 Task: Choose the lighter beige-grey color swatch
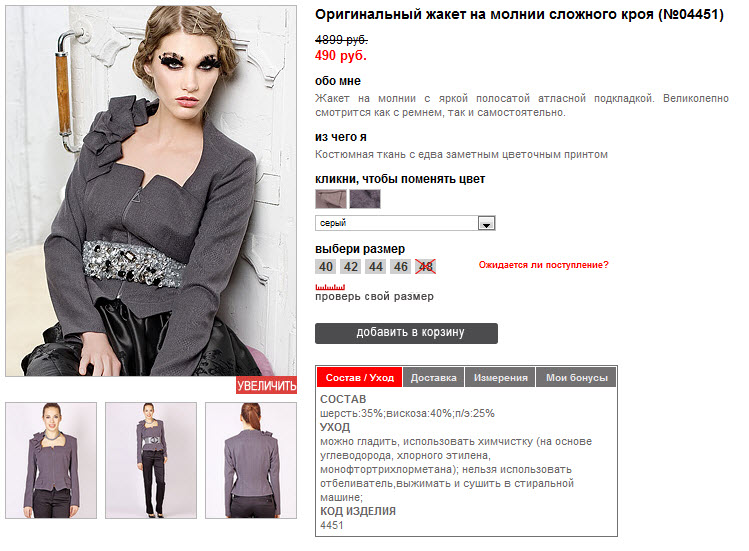point(331,199)
